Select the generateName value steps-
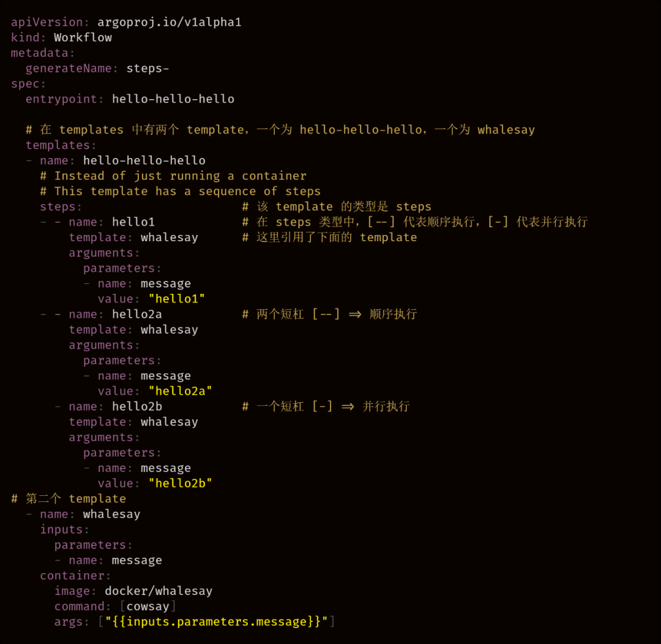 [148, 69]
